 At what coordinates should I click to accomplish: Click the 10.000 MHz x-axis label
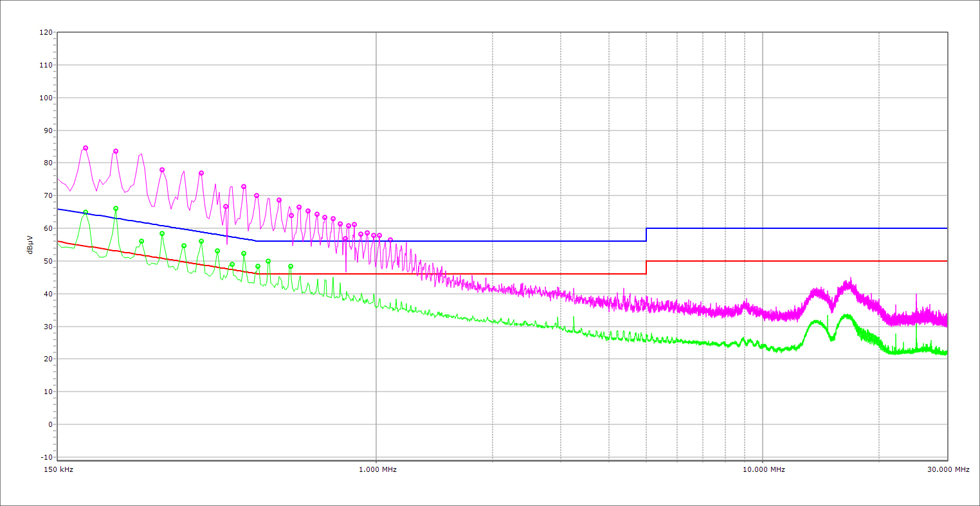[763, 469]
